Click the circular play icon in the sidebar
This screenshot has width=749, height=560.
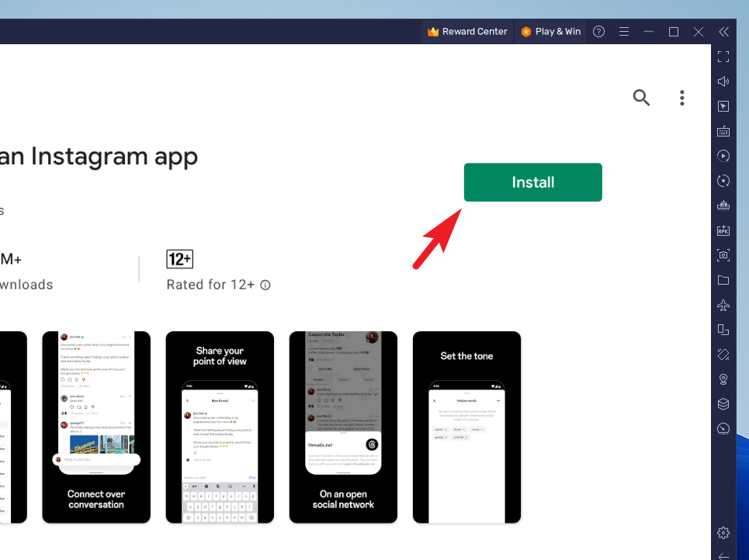723,156
